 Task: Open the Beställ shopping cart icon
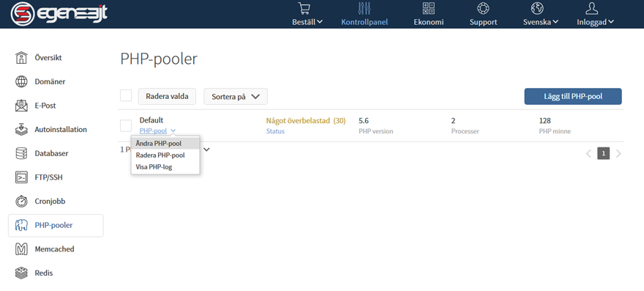coord(304,8)
